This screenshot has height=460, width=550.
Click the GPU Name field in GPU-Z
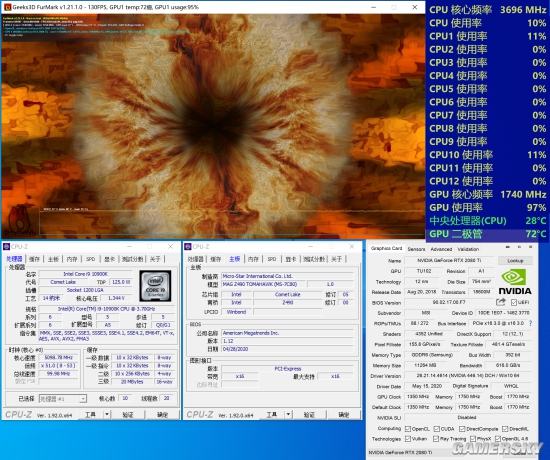tap(449, 260)
